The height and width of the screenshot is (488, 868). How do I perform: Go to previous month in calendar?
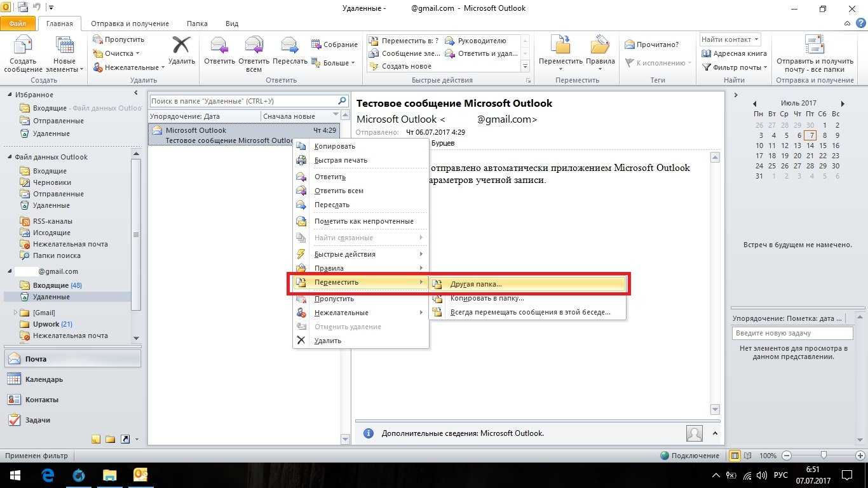[755, 103]
